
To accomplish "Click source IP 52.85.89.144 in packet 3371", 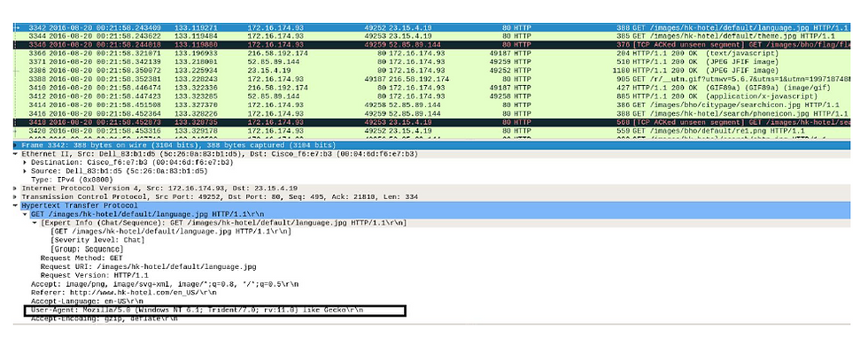I will 275,62.
